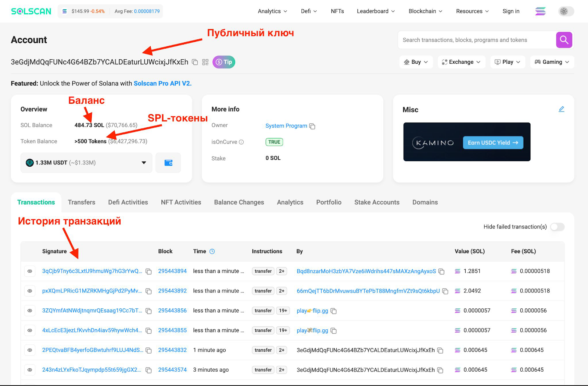Screen dimensions: 588x386
Task: Open the NFTs menu item
Action: point(337,11)
